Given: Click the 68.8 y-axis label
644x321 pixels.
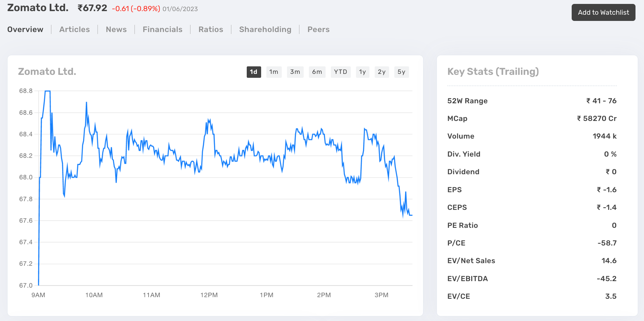Looking at the screenshot, I should [x=26, y=91].
